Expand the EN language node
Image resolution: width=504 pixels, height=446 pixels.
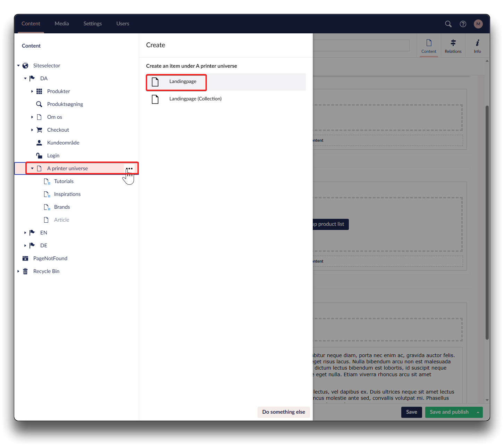pos(25,233)
